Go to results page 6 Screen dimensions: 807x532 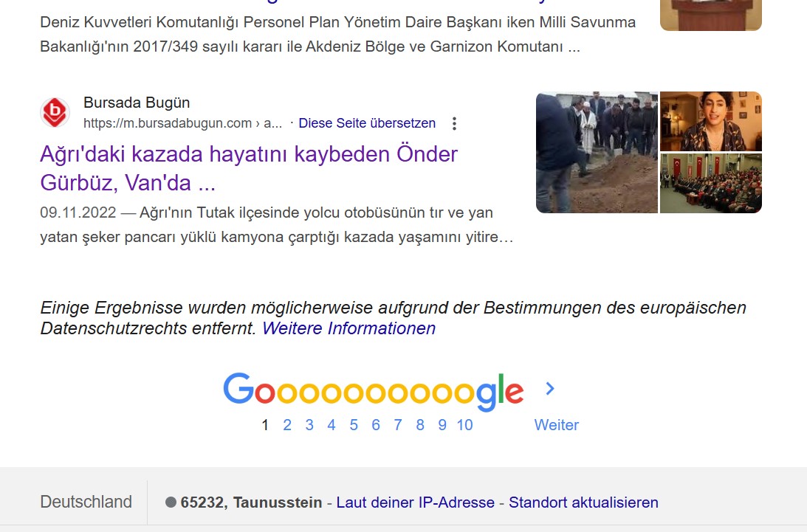tap(376, 425)
